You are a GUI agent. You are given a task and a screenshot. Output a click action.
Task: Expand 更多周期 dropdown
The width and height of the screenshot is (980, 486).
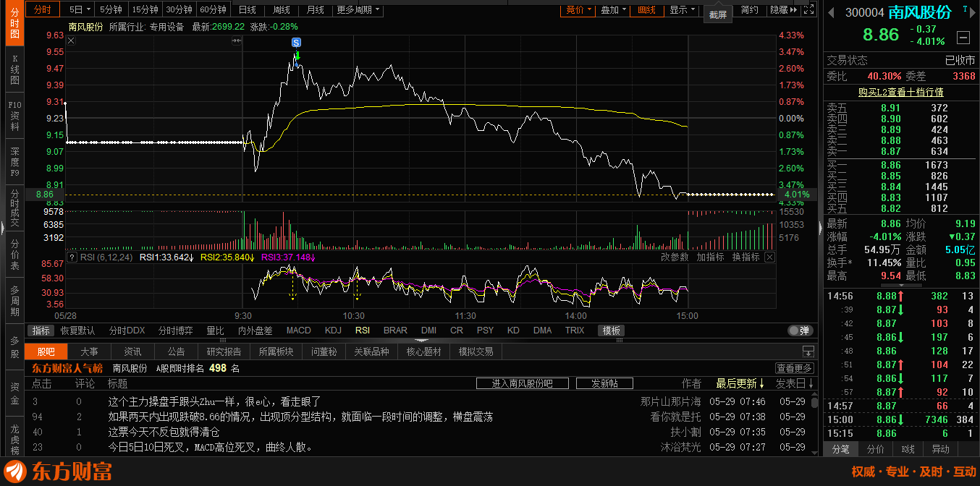point(358,10)
